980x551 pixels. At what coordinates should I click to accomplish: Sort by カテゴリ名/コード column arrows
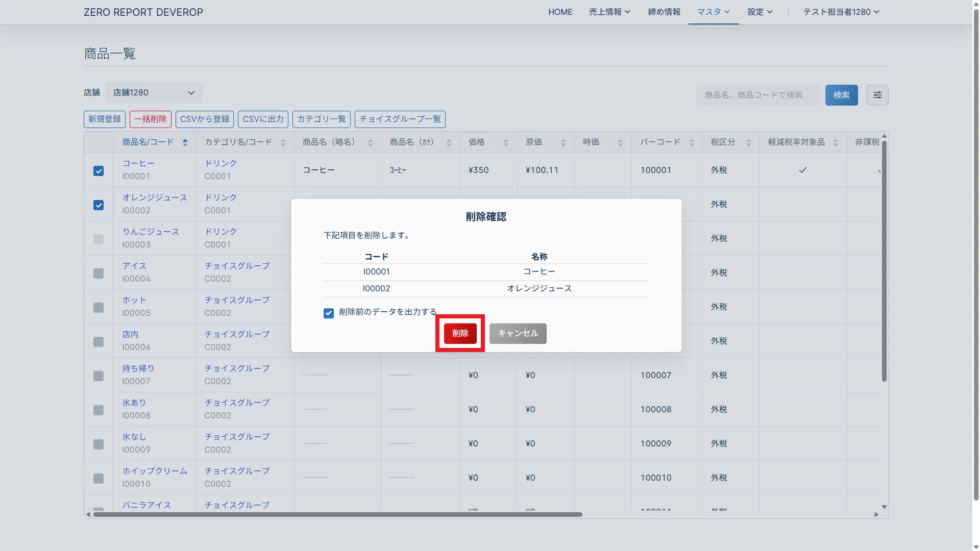[x=283, y=142]
